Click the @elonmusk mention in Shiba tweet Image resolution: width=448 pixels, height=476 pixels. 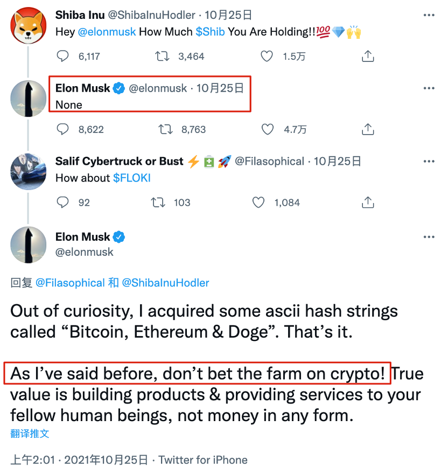click(x=107, y=32)
